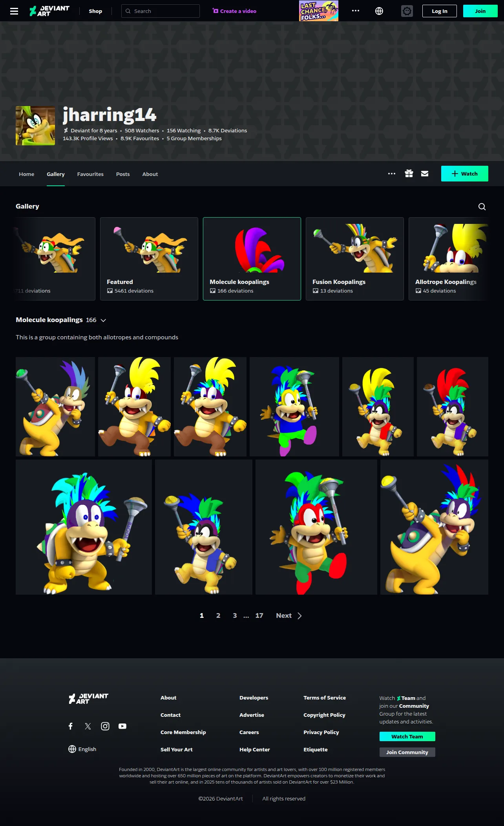Viewport: 504px width, 826px height.
Task: Send a note via envelope icon
Action: (x=425, y=174)
